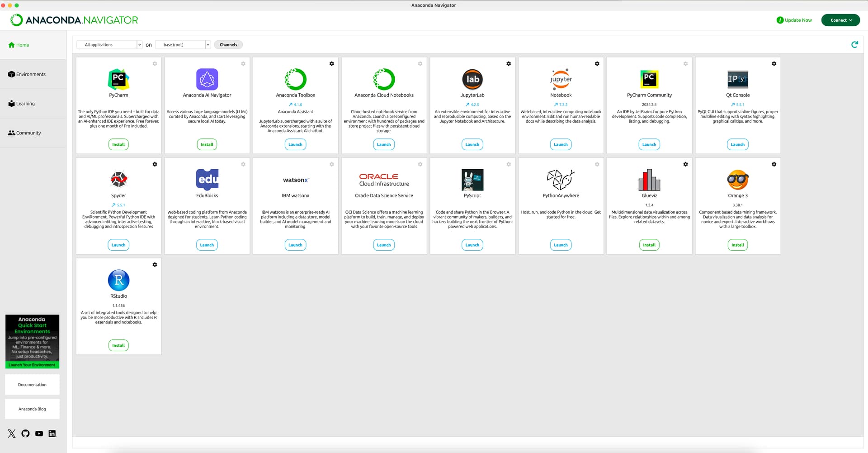Click the PyCharm application icon
Viewport: 868px width, 453px height.
coord(118,79)
